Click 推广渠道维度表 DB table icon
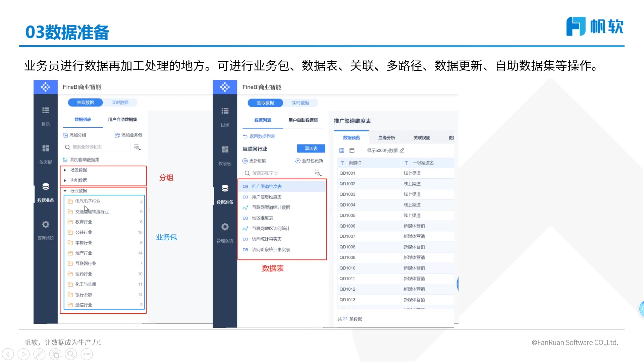644x362 pixels. (245, 186)
